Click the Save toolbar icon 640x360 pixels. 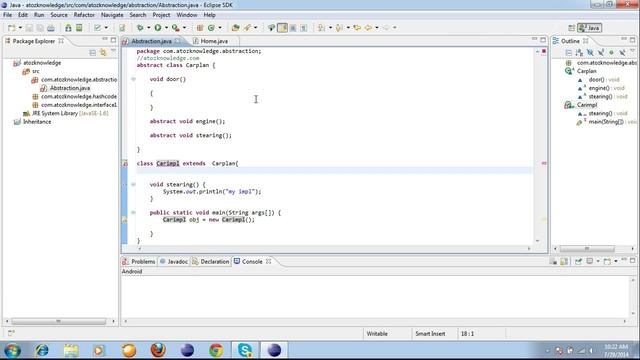29,28
